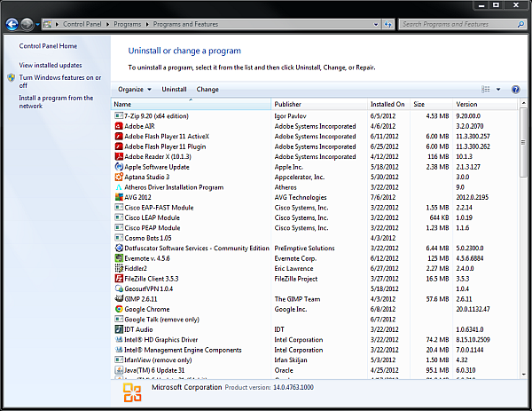The height and width of the screenshot is (411, 532).
Task: Click the Java(TM) 6 Update 31 icon
Action: [x=119, y=370]
